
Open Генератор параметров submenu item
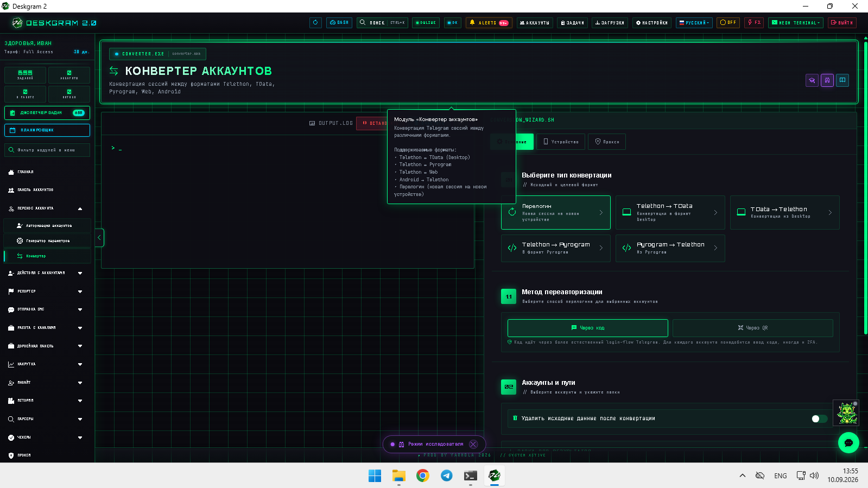pyautogui.click(x=47, y=240)
